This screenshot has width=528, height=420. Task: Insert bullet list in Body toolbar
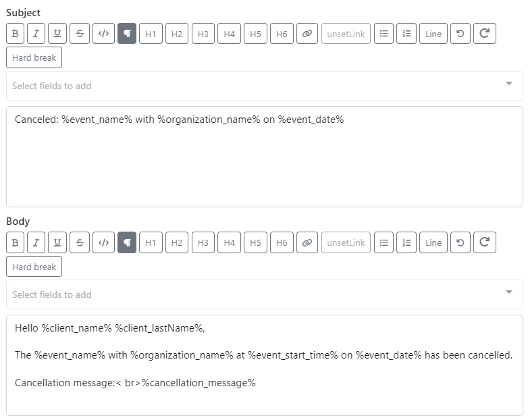(384, 242)
